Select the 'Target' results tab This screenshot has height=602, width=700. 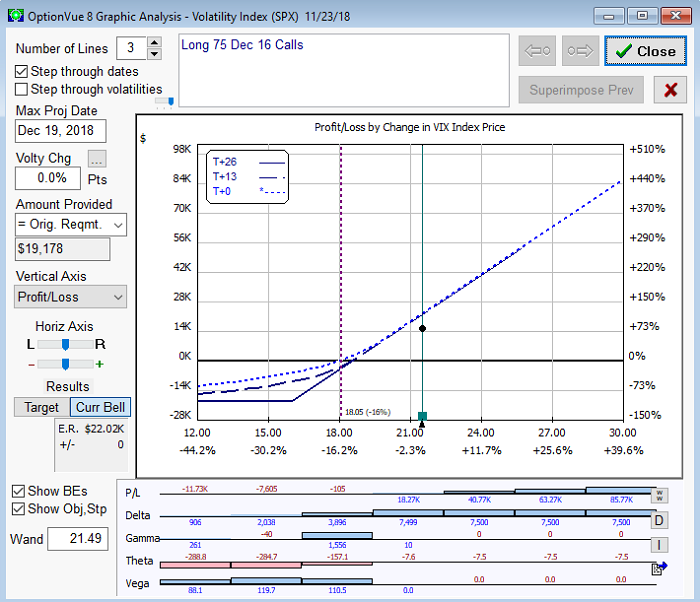coord(42,408)
